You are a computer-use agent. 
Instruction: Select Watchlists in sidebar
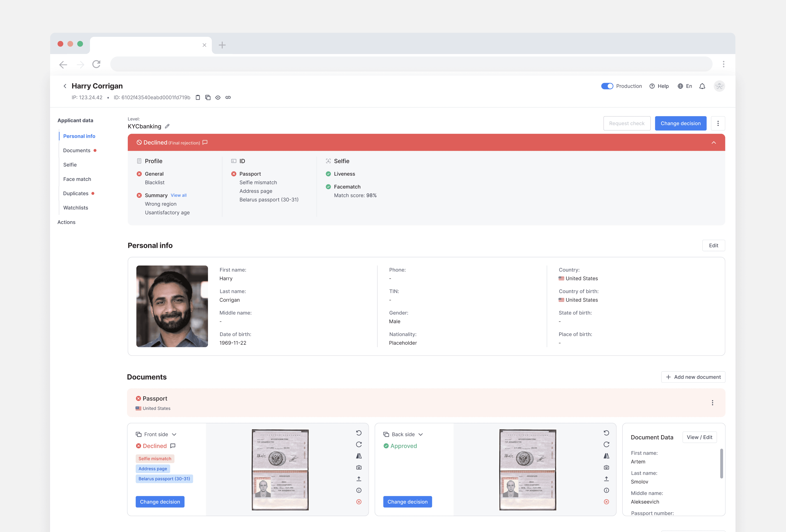[76, 208]
